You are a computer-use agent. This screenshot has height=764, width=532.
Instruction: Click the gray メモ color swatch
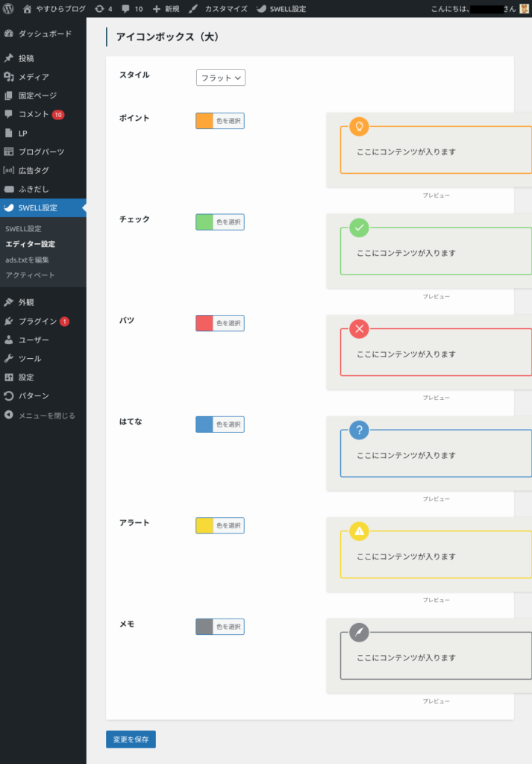204,627
